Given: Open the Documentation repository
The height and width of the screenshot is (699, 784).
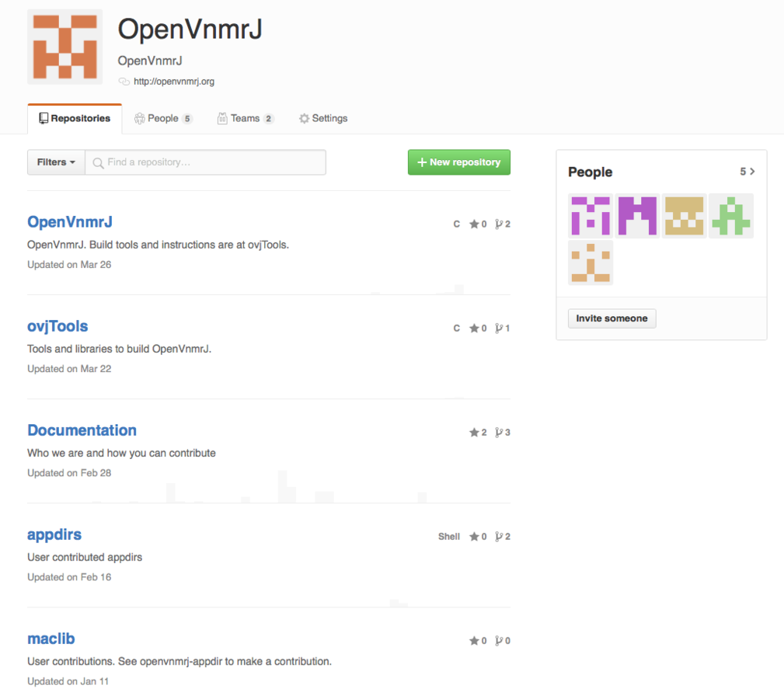Looking at the screenshot, I should (82, 430).
